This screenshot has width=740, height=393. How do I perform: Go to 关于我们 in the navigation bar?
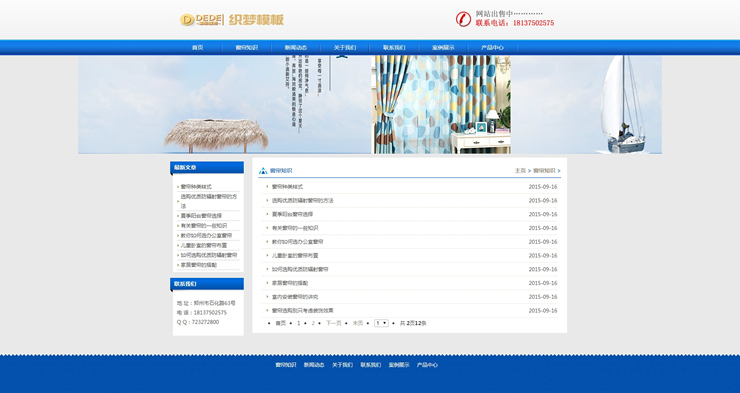click(345, 48)
